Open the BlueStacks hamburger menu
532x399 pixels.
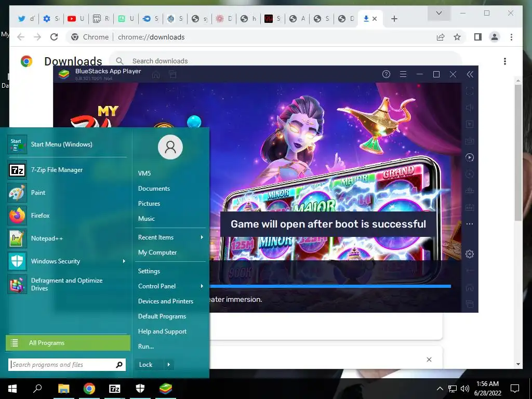point(403,74)
